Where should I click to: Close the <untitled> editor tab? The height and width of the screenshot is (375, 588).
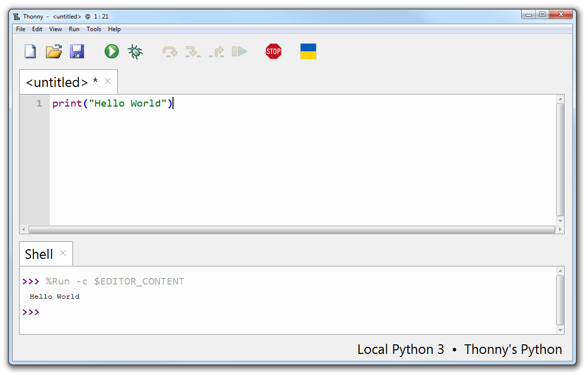click(108, 81)
